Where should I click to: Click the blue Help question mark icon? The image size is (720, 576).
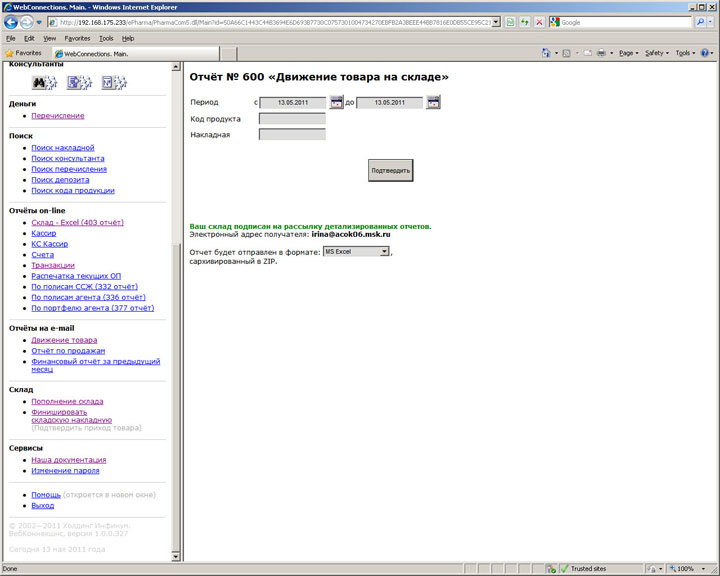704,53
